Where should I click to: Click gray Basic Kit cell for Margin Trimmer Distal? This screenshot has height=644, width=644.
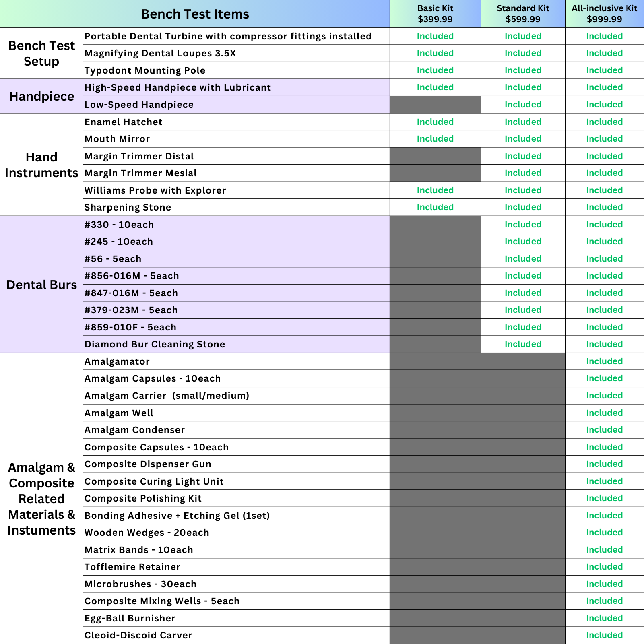click(435, 156)
